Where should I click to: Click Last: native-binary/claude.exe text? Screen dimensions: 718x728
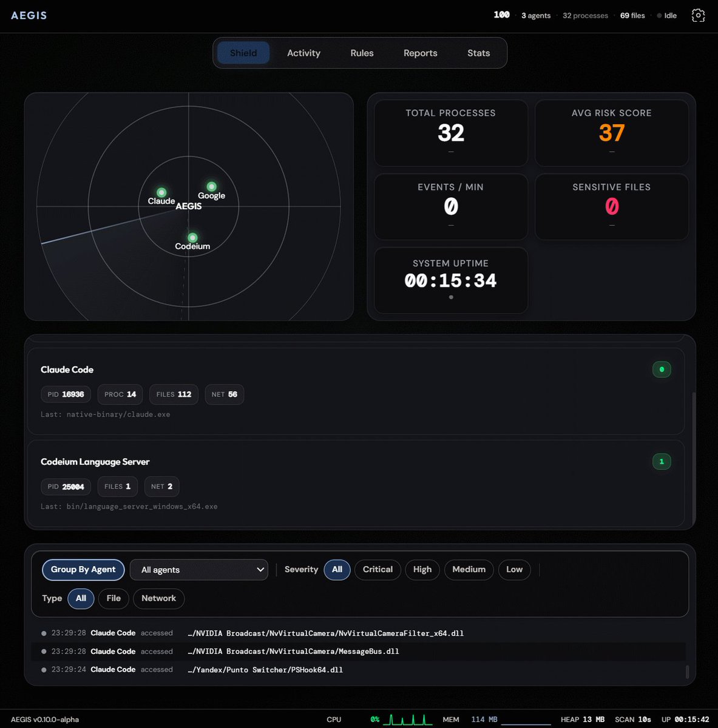coord(105,414)
